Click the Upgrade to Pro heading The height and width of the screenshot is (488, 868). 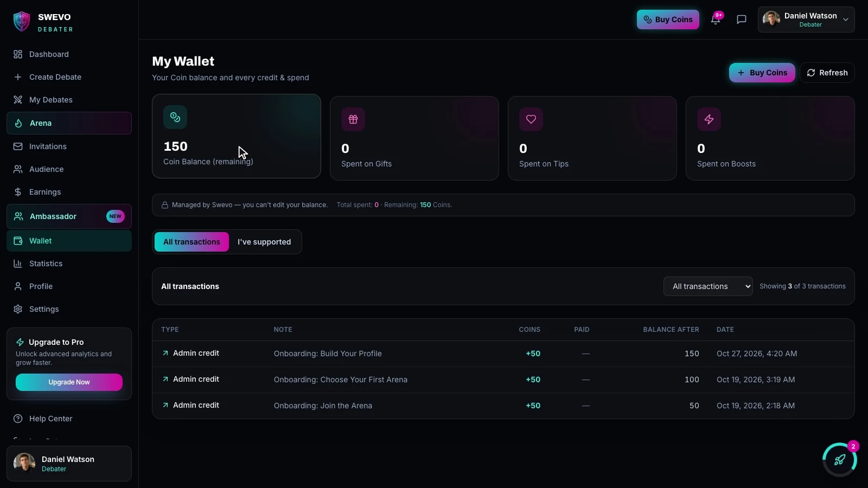pos(56,342)
